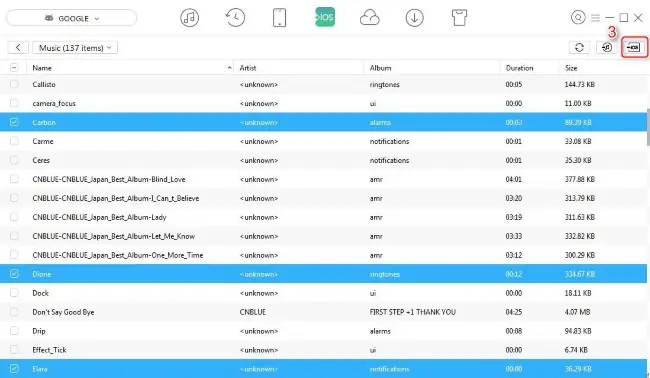Select the move to iOS icon
Viewport: 650px width, 378px height.
click(x=325, y=17)
